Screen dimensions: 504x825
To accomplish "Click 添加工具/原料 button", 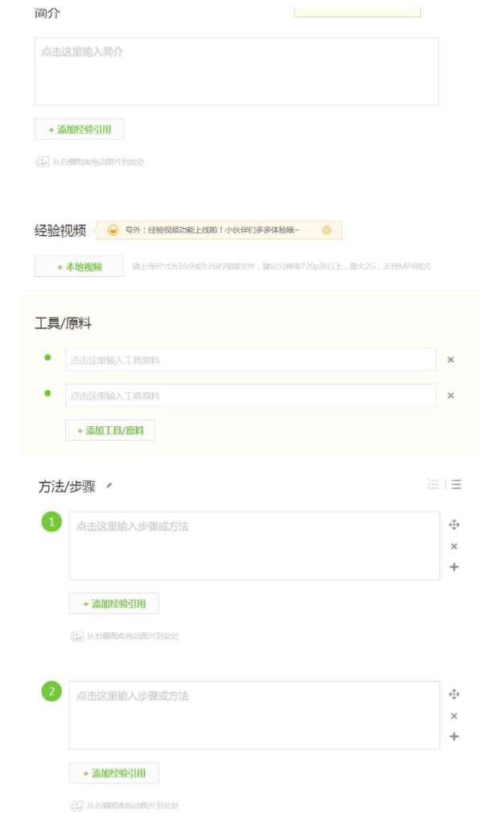I will [x=109, y=430].
